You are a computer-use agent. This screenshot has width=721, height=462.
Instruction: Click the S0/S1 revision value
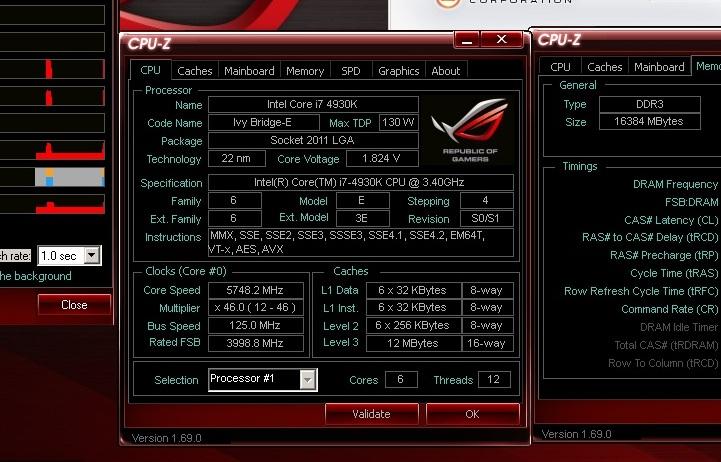486,218
